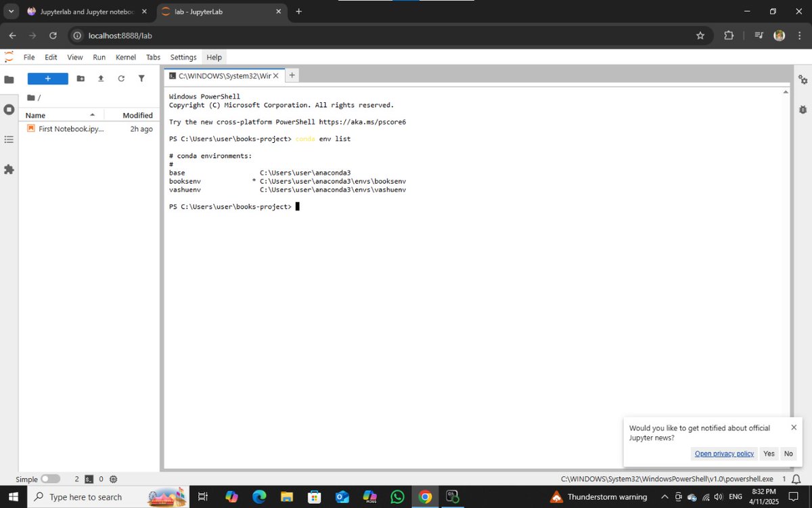The height and width of the screenshot is (508, 812).
Task: Open browser extensions puzzle icon
Action: (x=729, y=35)
